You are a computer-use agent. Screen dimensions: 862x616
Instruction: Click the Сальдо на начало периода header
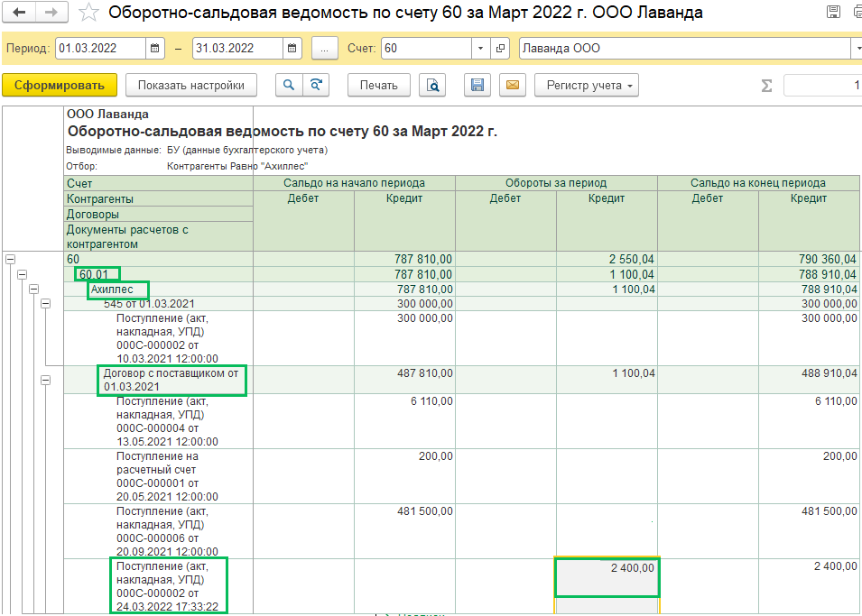[354, 183]
